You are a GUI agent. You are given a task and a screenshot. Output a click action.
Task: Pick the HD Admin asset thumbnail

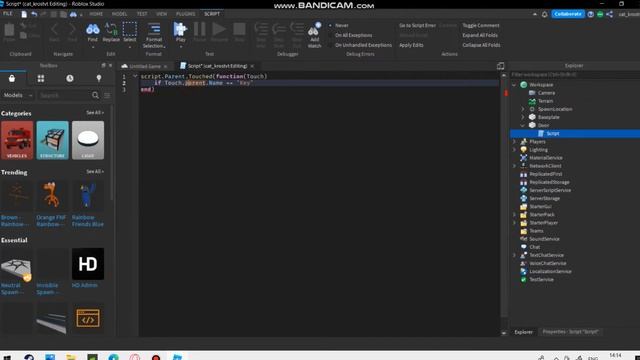click(x=88, y=264)
